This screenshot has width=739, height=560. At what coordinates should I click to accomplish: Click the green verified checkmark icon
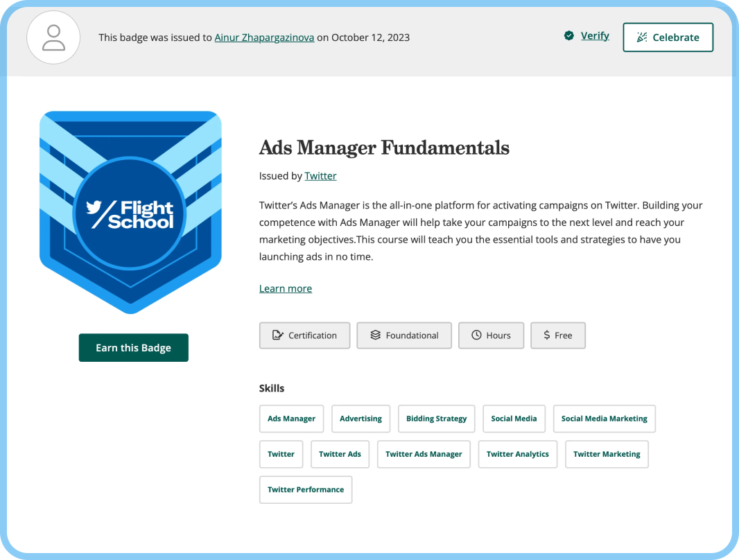pos(569,36)
